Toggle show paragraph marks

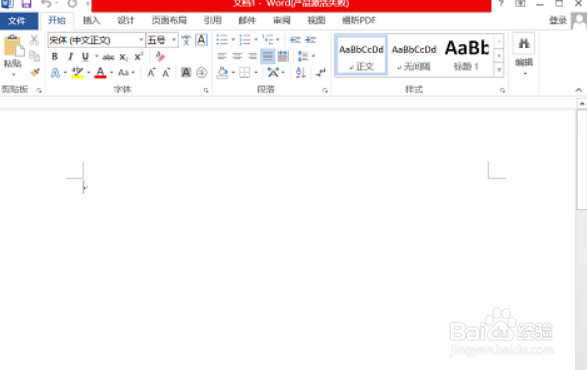[320, 72]
